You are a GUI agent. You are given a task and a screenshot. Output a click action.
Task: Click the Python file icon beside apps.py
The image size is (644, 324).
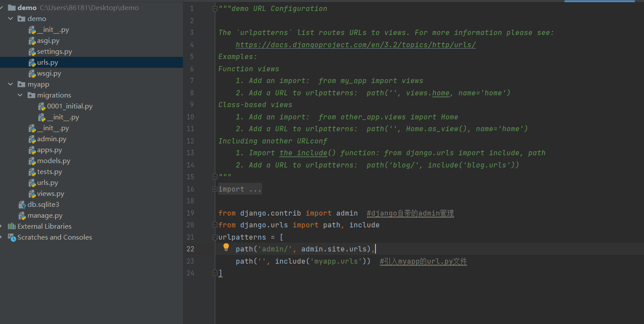pyautogui.click(x=32, y=150)
